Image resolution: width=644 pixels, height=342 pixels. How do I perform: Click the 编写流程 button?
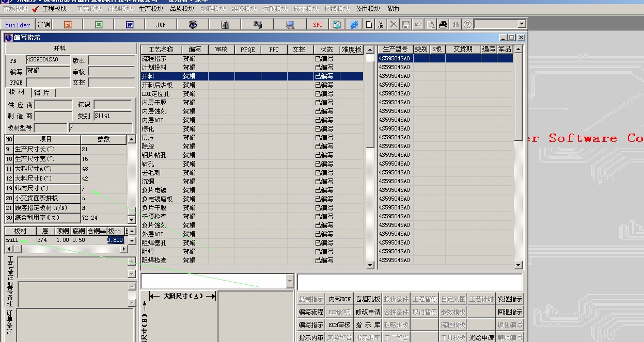point(311,312)
